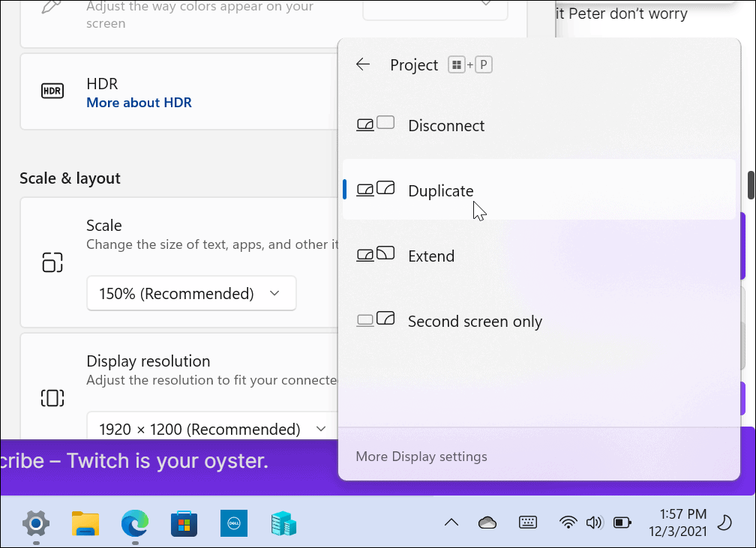Screen dimensions: 756x548
Task: Choose the Duplicate projection mode
Action: 539,190
